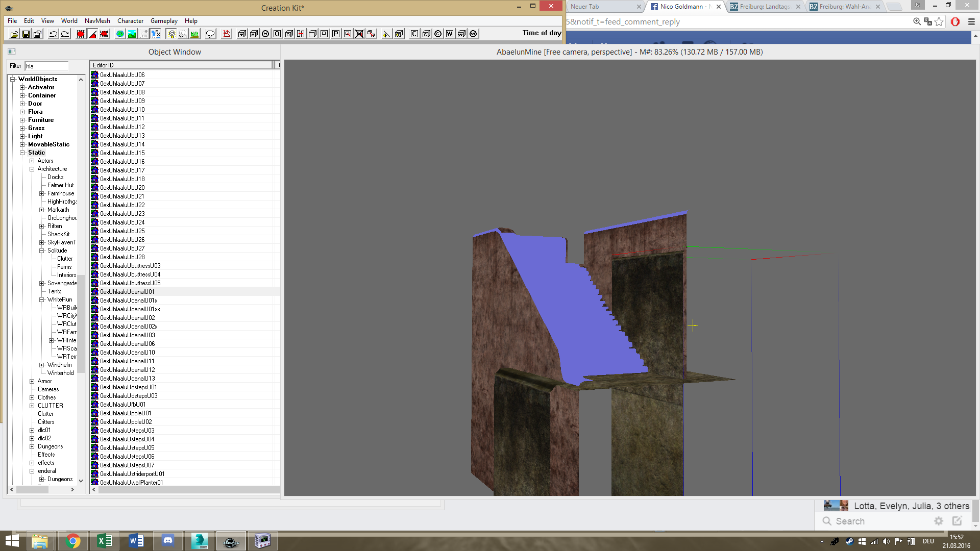Click the Filter text field
Image resolution: width=980 pixels, height=551 pixels.
tap(46, 66)
